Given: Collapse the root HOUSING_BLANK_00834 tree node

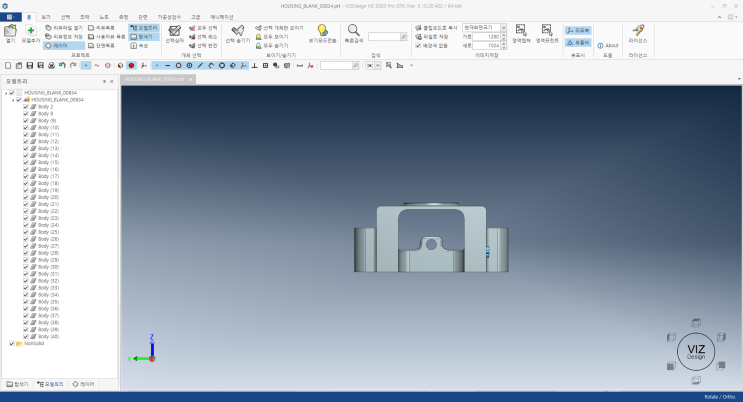Looking at the screenshot, I should [x=6, y=93].
